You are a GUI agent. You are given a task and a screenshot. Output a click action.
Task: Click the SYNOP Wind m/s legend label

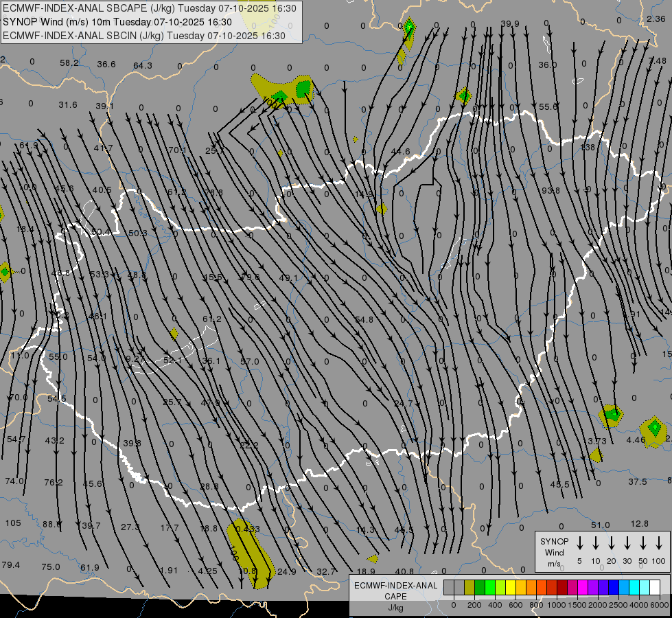[555, 552]
